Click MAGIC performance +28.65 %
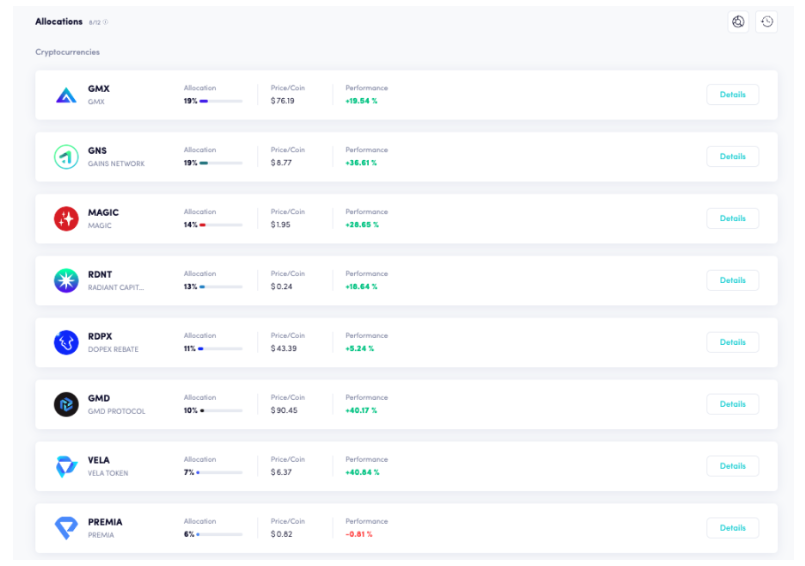This screenshot has height=566, width=805. click(x=362, y=225)
